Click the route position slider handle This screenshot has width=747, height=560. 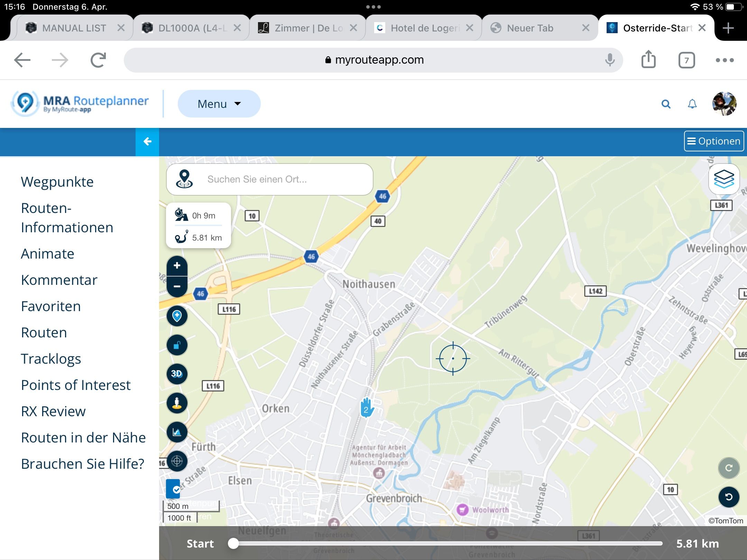233,543
